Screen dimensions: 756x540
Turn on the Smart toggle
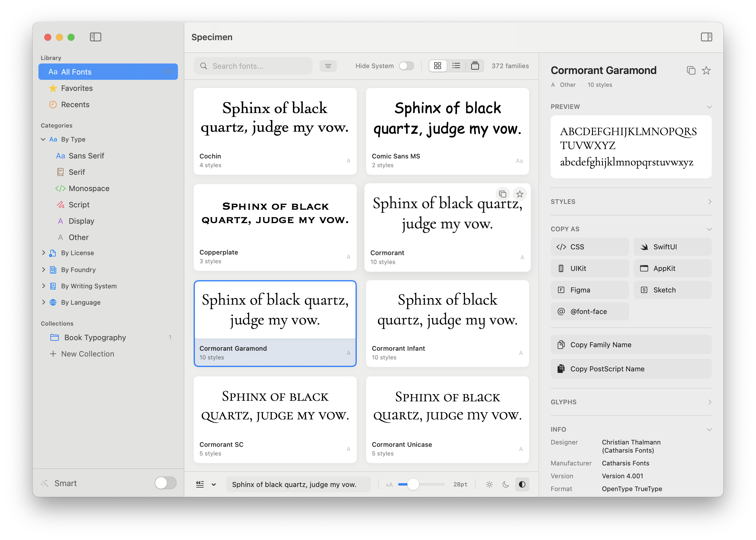tap(166, 483)
